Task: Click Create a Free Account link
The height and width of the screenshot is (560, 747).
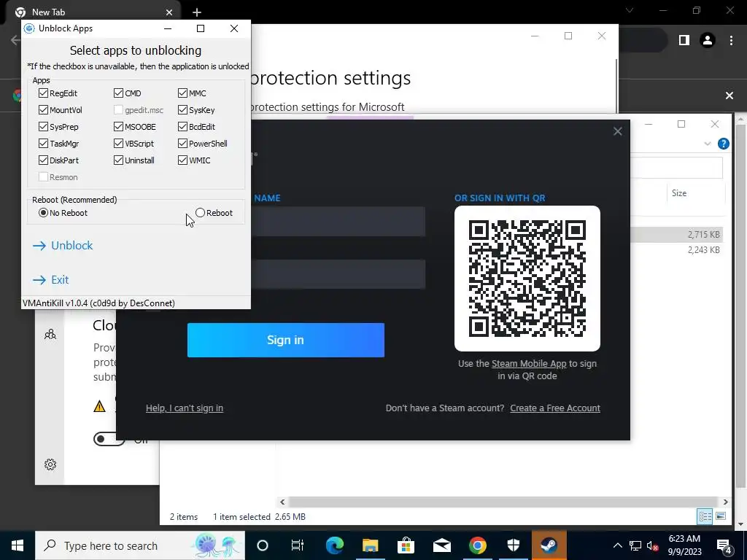Action: [x=555, y=408]
